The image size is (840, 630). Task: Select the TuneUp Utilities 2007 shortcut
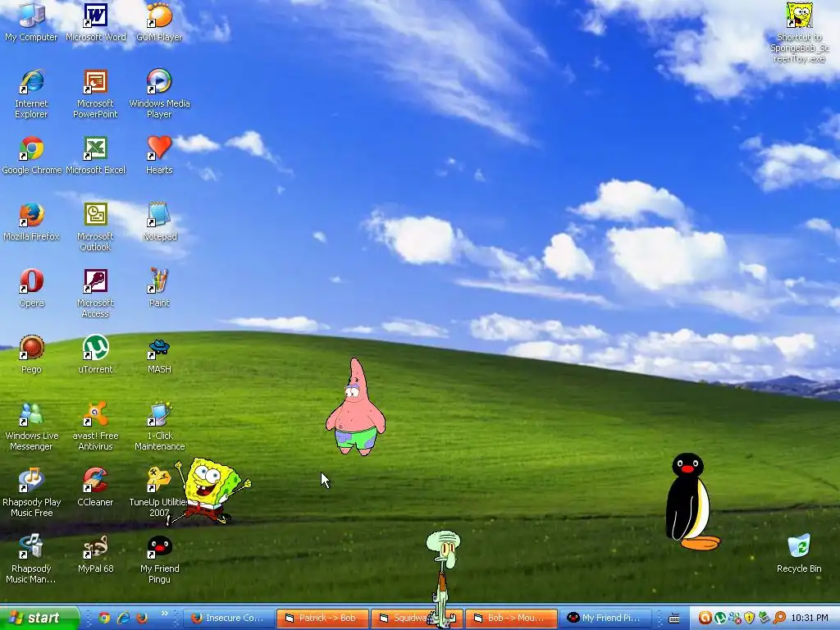pos(158,492)
